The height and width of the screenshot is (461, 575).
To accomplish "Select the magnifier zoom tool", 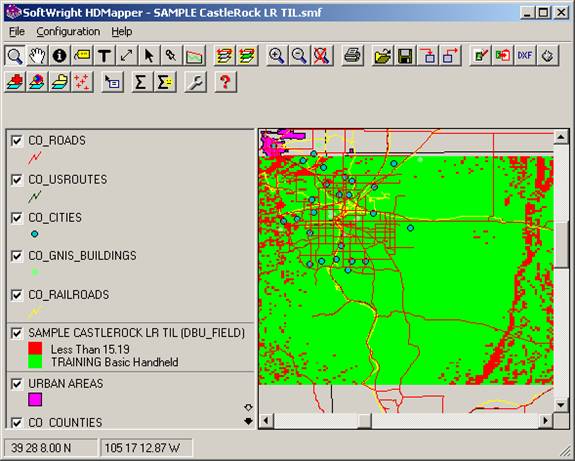I will pos(15,56).
